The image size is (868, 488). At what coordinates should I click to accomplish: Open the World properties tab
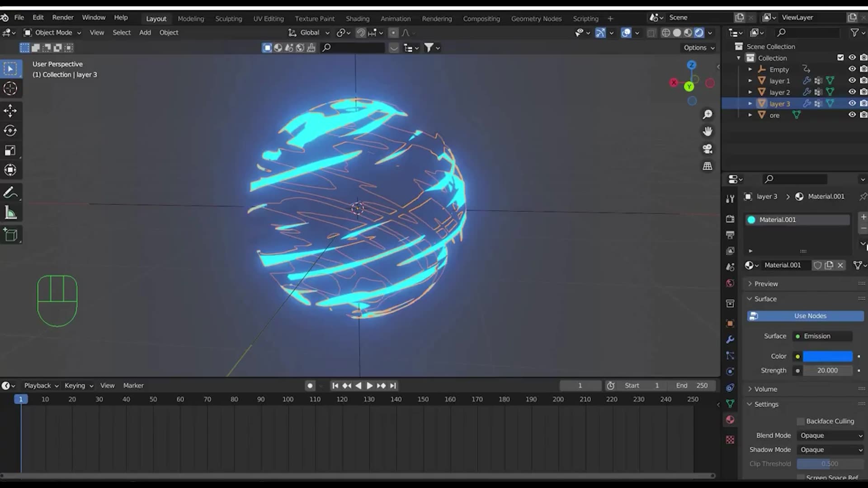point(730,283)
